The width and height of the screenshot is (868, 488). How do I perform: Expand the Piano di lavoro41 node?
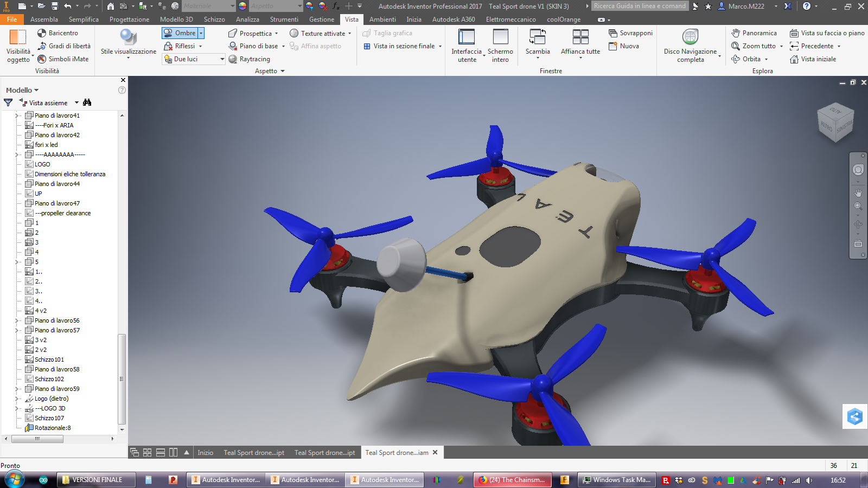[x=17, y=115]
